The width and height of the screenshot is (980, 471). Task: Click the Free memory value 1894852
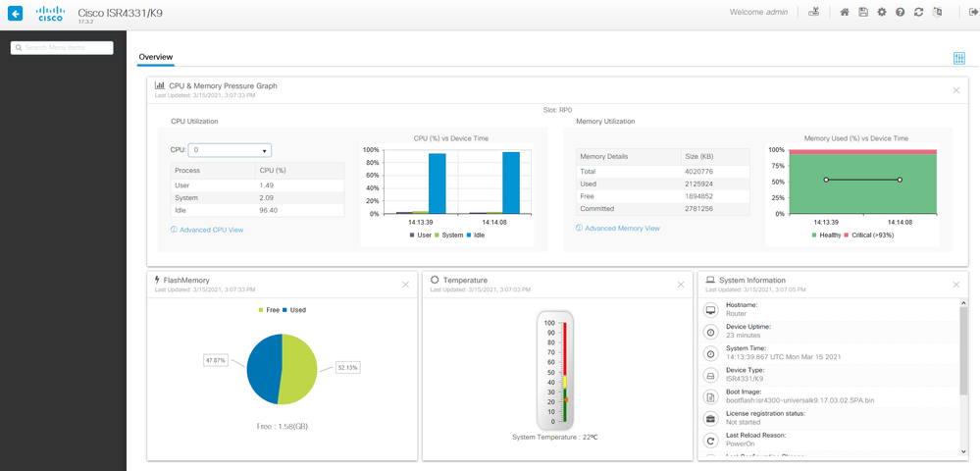pos(698,196)
